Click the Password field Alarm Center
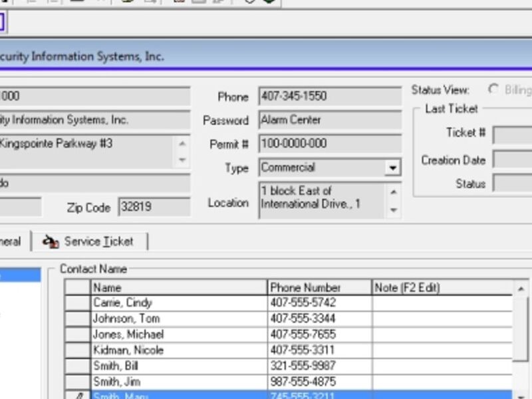Screen dimensions: 532x399 (x=330, y=120)
